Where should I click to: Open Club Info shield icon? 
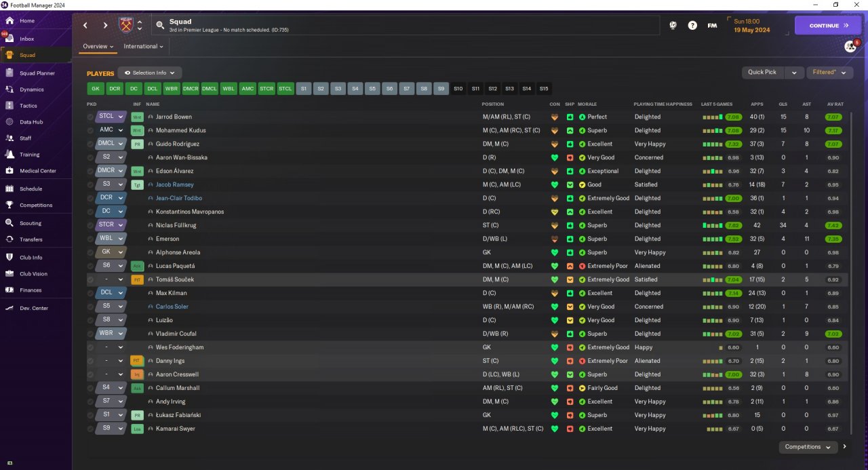(9, 257)
